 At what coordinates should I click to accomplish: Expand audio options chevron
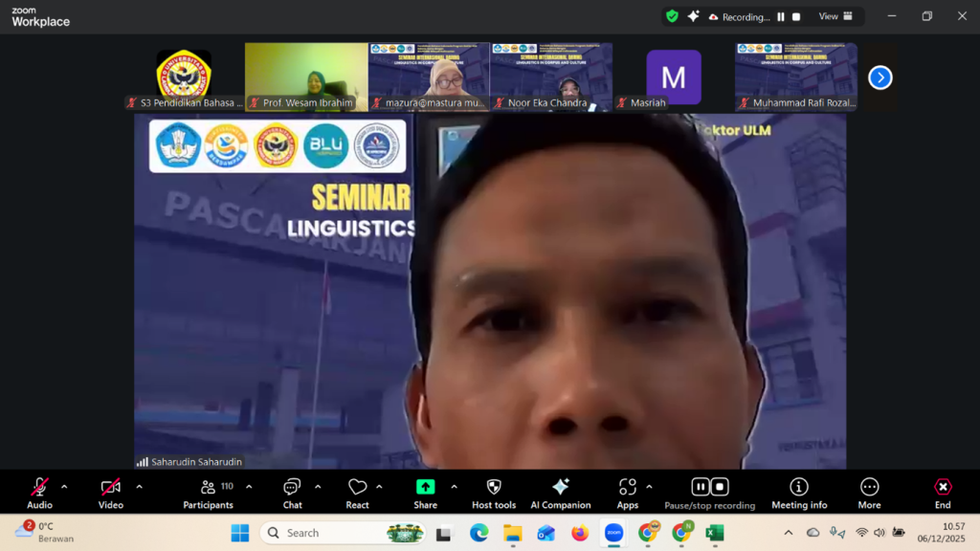pos(64,487)
